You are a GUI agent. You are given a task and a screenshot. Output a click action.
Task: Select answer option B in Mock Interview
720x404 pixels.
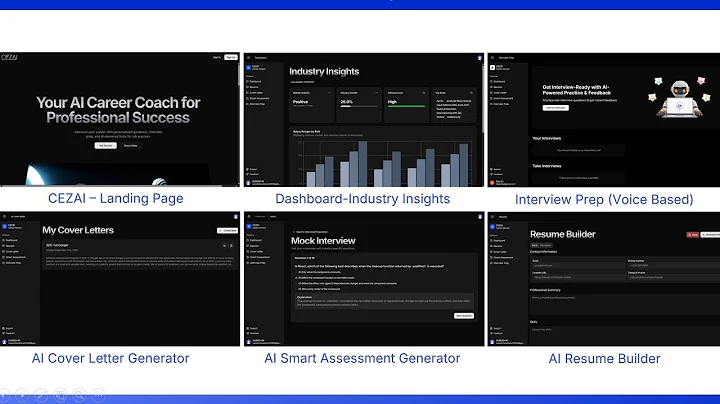click(326, 278)
